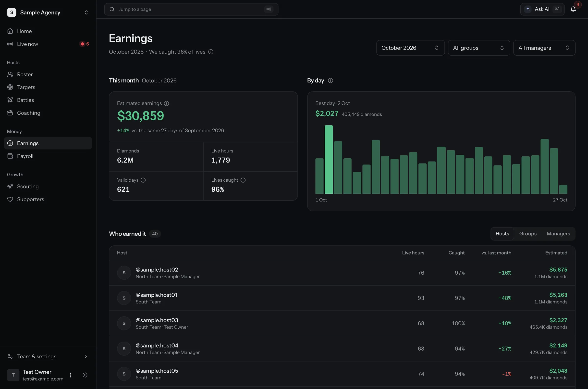The width and height of the screenshot is (588, 389).
Task: Click the sparkle icon on Ask AI
Action: [528, 9]
